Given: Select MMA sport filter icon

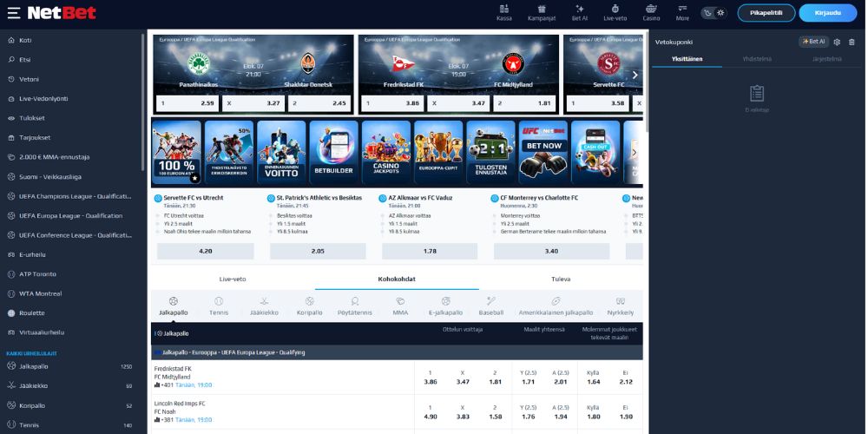Looking at the screenshot, I should 400,306.
